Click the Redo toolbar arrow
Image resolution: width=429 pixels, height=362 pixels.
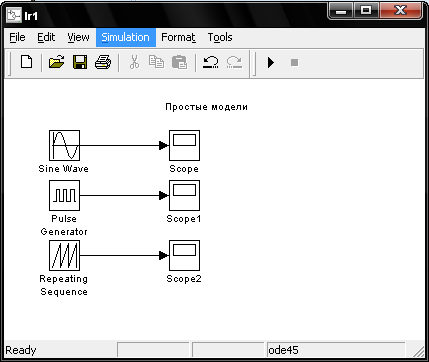(234, 62)
